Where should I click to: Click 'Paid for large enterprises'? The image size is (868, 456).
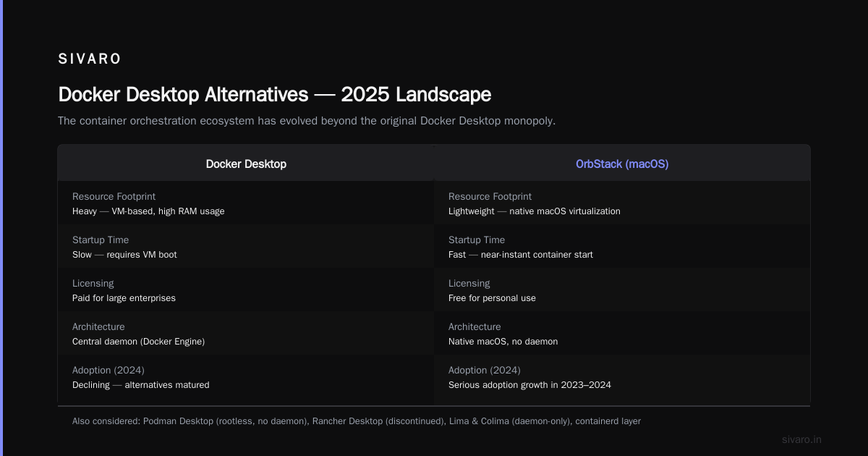pos(124,298)
